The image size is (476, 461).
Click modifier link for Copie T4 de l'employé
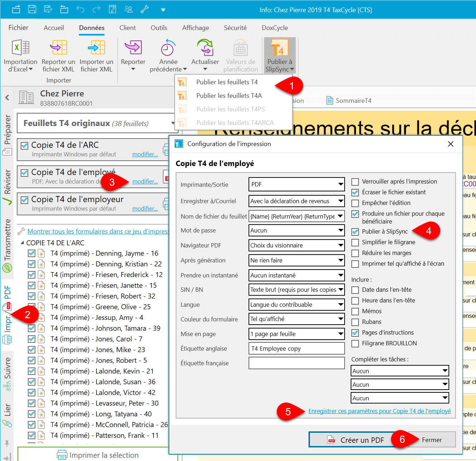point(145,181)
